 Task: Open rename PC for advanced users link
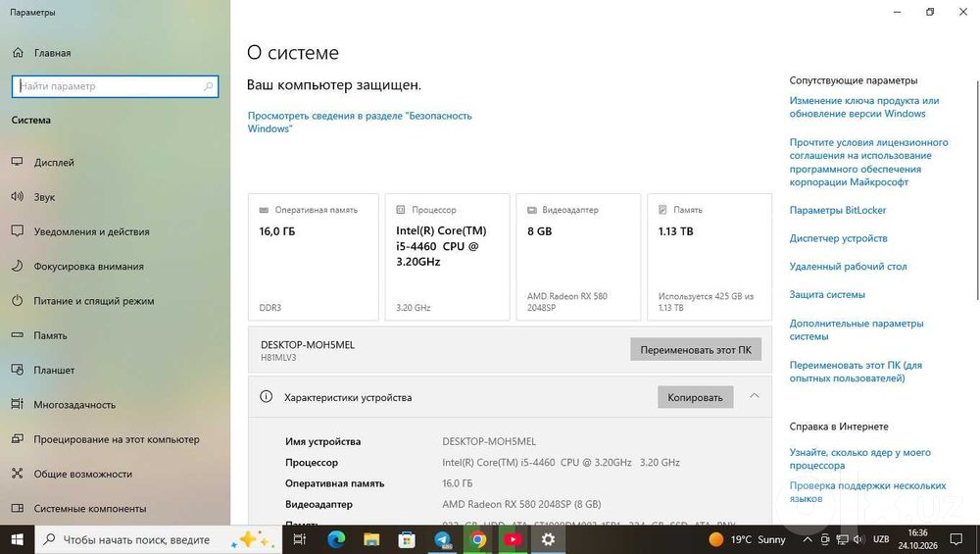(x=856, y=372)
